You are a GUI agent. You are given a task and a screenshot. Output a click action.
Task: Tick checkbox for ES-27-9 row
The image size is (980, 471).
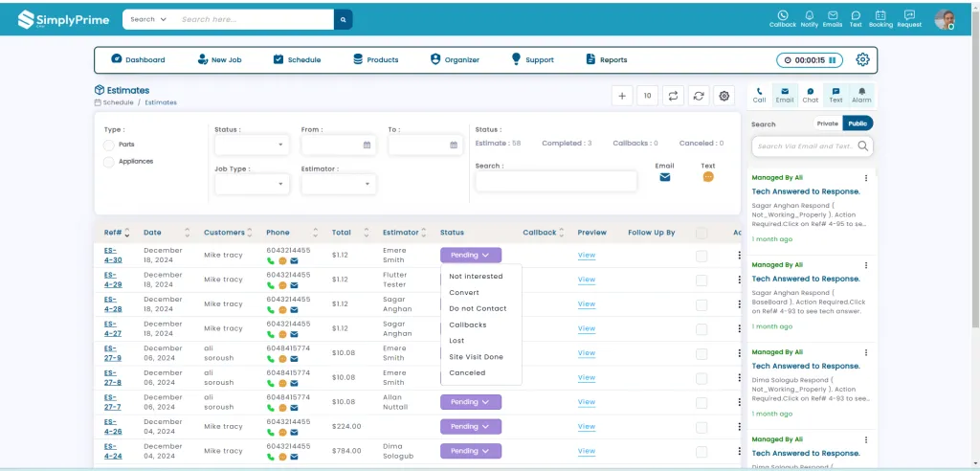click(702, 354)
